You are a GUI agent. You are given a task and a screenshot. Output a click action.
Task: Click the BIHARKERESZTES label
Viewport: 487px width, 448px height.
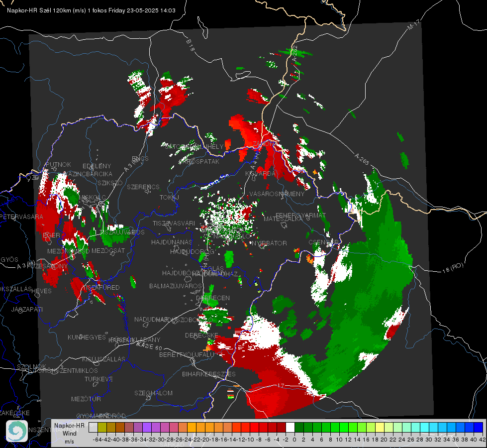tap(209, 374)
